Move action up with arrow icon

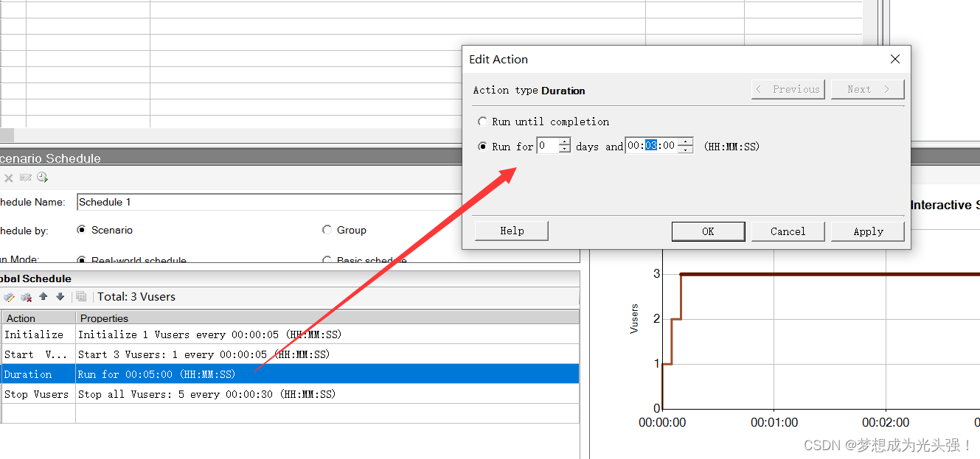44,296
